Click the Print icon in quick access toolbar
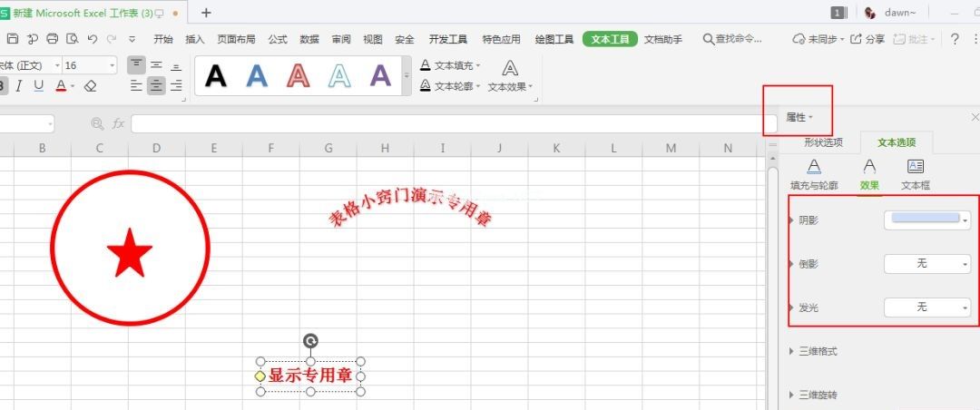Screen dimensions: 980x410 (52, 39)
